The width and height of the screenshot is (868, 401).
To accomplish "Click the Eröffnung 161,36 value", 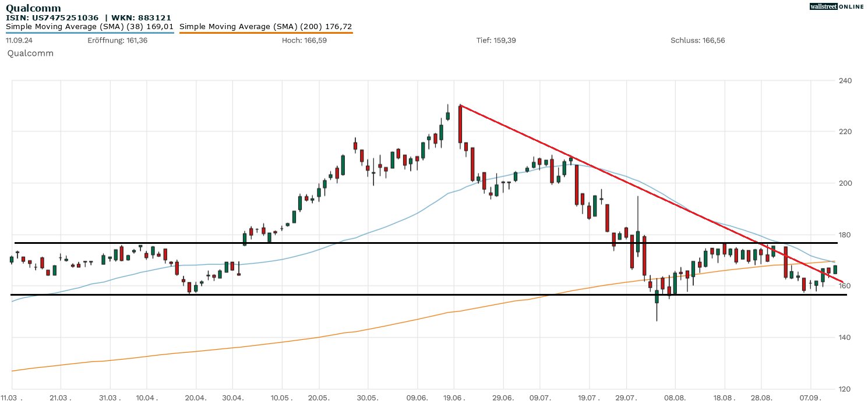I will pyautogui.click(x=117, y=41).
